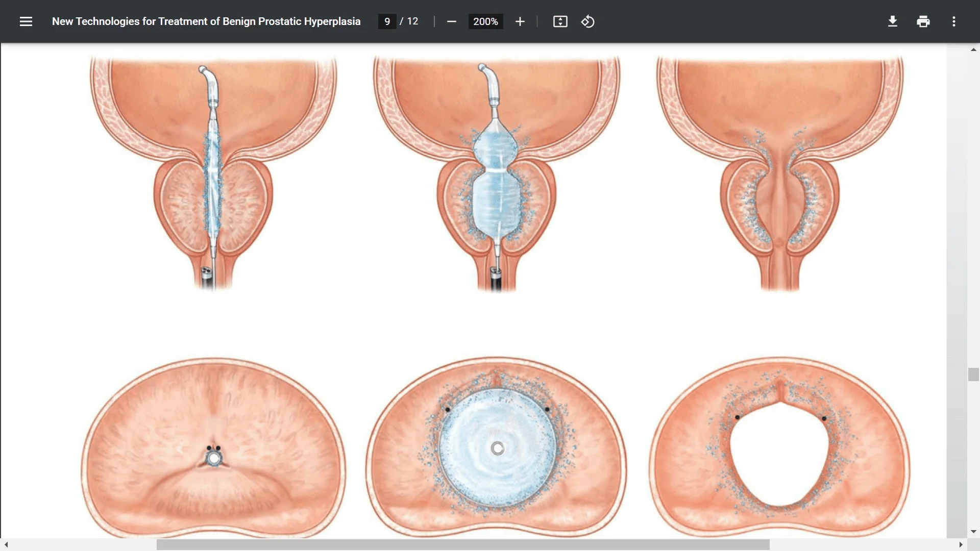Click the vertical scrollbar thumb

point(973,374)
